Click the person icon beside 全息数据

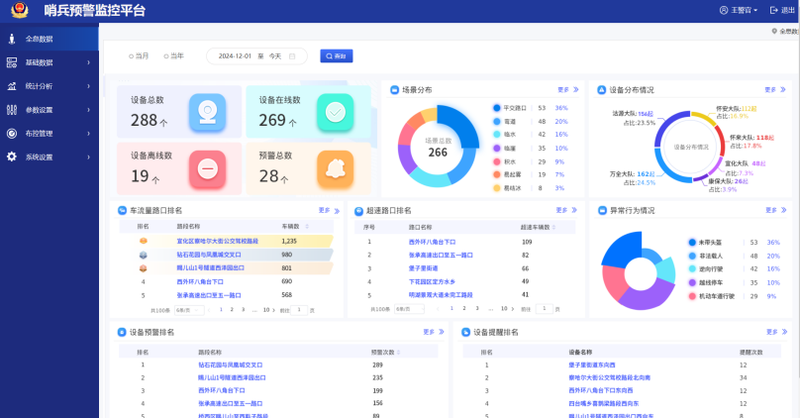click(12, 39)
